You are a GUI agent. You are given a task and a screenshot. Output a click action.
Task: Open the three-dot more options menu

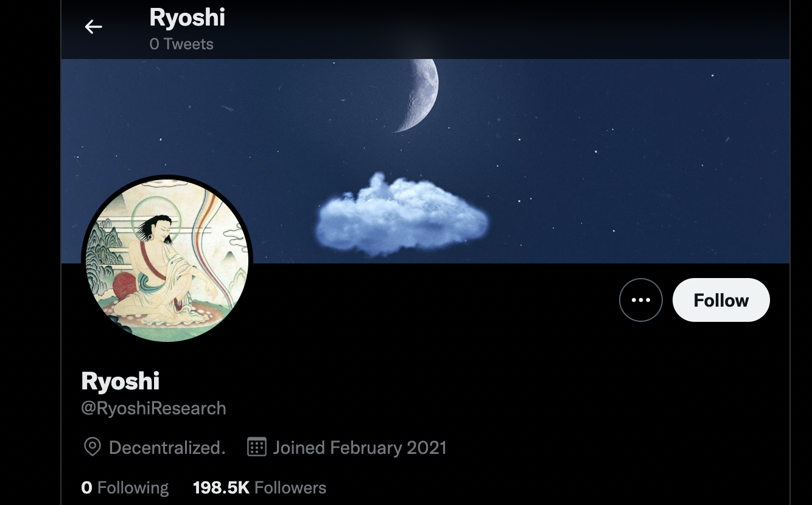tap(641, 300)
